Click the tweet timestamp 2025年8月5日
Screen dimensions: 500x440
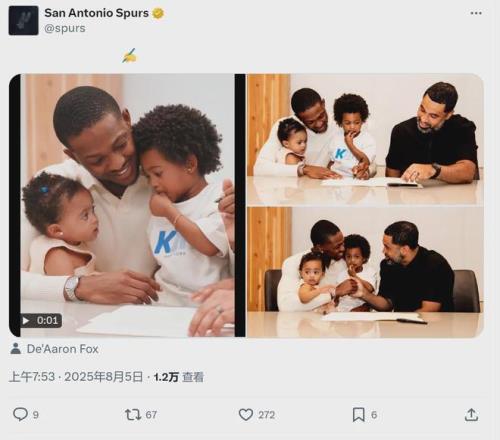(x=103, y=377)
